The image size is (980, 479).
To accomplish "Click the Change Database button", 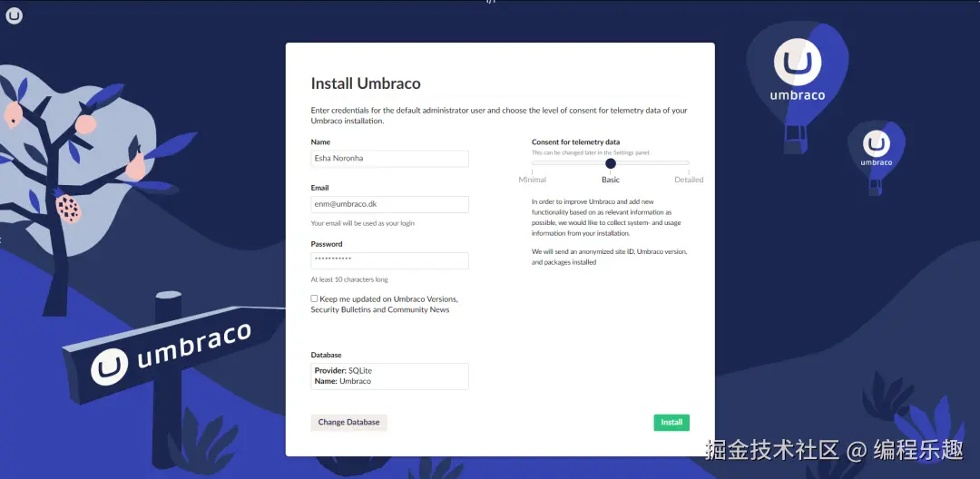I will (348, 422).
